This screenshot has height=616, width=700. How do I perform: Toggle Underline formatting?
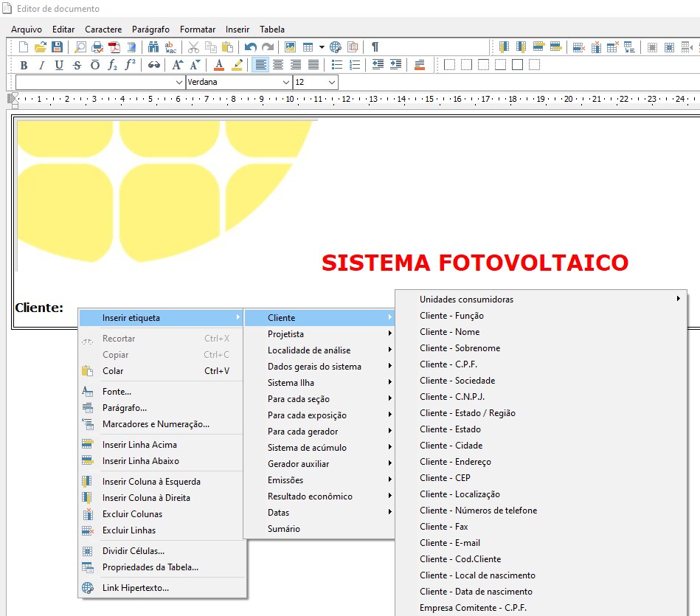59,65
